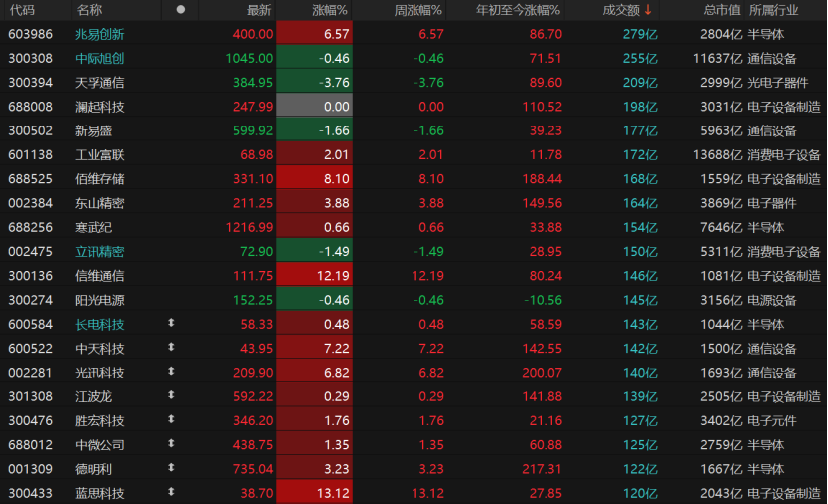Sort by 年初至今涨幅% column header
The image size is (828, 504).
pos(517,10)
